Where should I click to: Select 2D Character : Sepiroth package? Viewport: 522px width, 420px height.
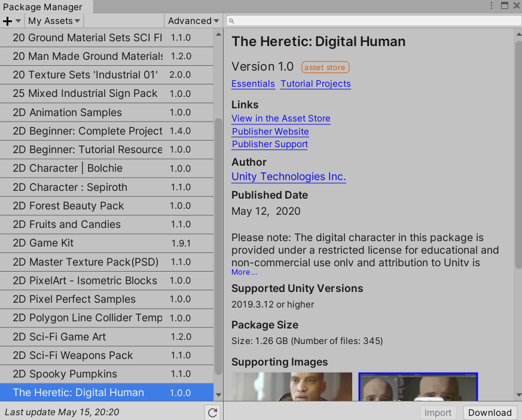(106, 187)
